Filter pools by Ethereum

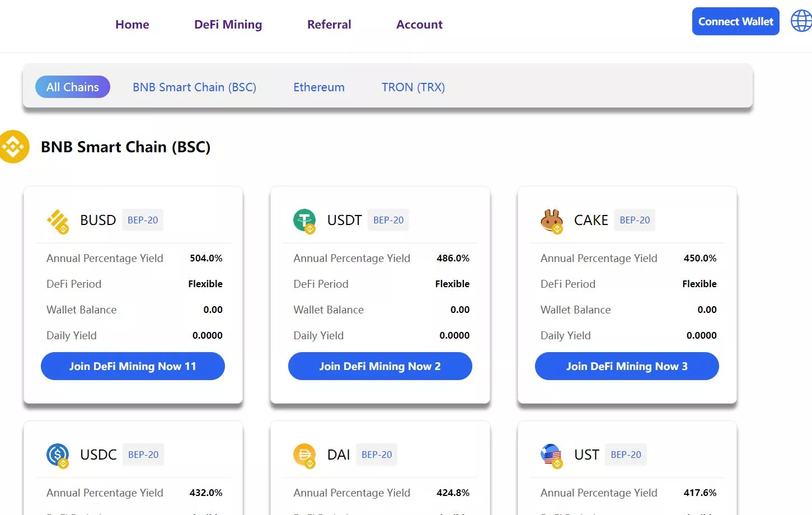pos(319,87)
